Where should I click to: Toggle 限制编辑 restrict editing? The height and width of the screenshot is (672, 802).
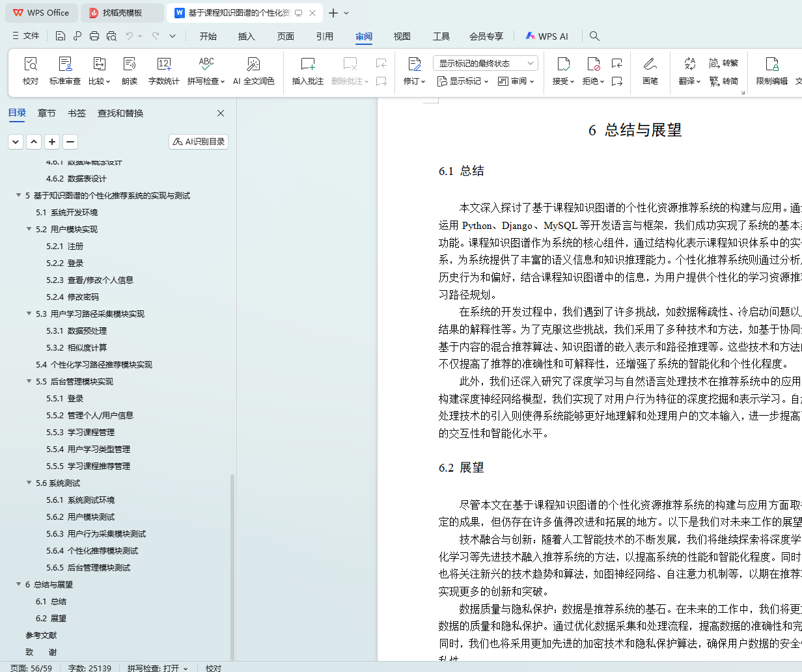pyautogui.click(x=772, y=71)
